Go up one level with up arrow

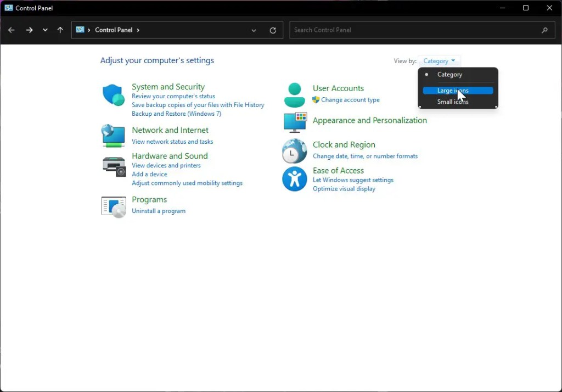click(60, 30)
